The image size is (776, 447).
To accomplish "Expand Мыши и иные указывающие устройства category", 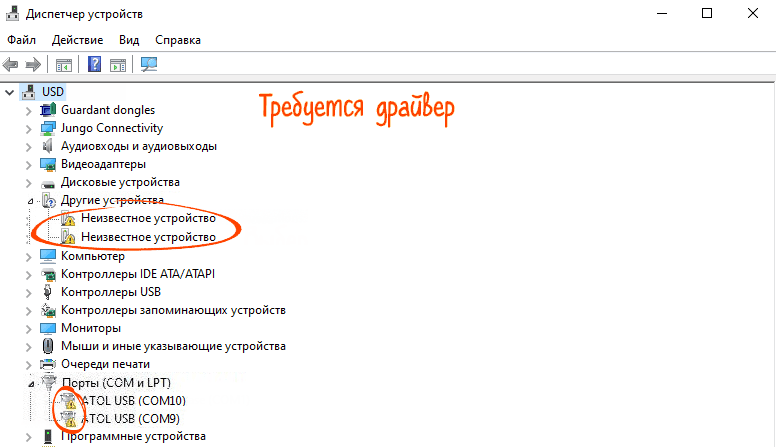I will (x=28, y=347).
